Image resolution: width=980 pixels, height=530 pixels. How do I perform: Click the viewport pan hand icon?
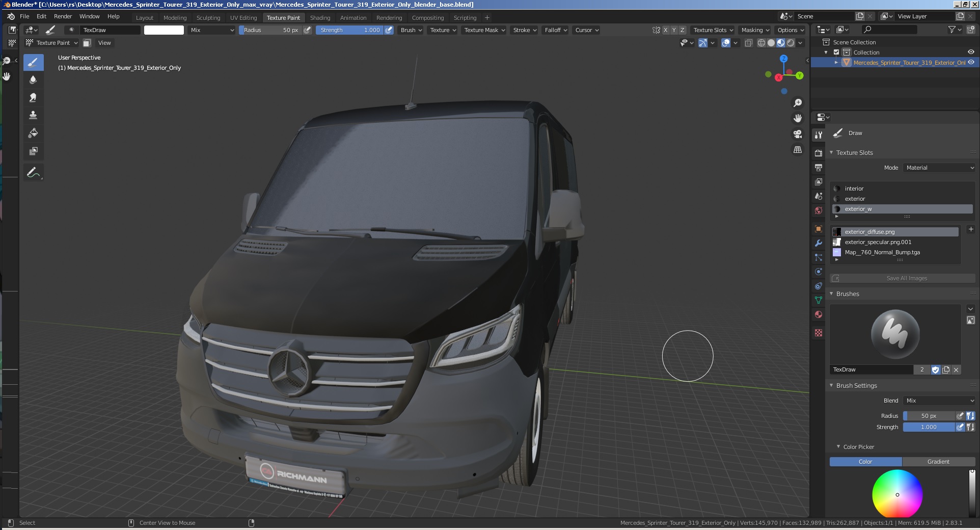798,118
